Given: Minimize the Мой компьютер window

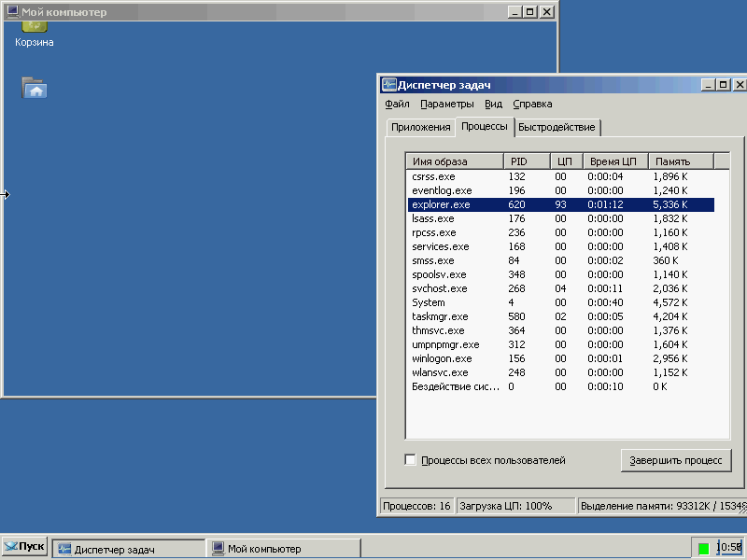Looking at the screenshot, I should [514, 12].
